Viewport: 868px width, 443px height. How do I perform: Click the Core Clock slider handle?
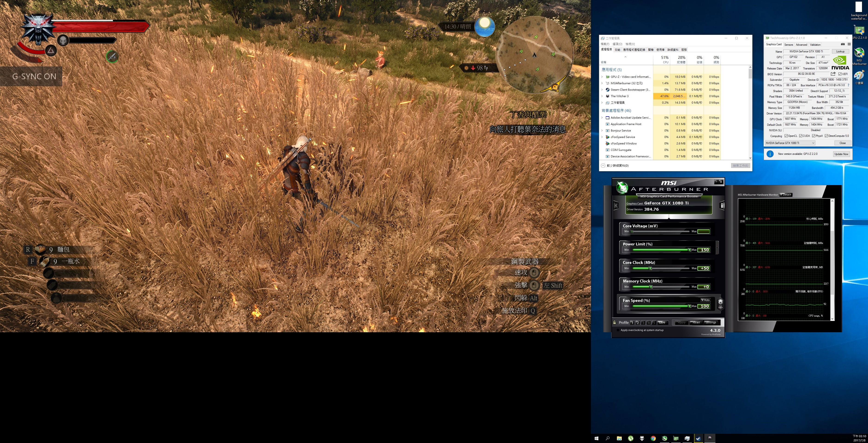(x=651, y=268)
